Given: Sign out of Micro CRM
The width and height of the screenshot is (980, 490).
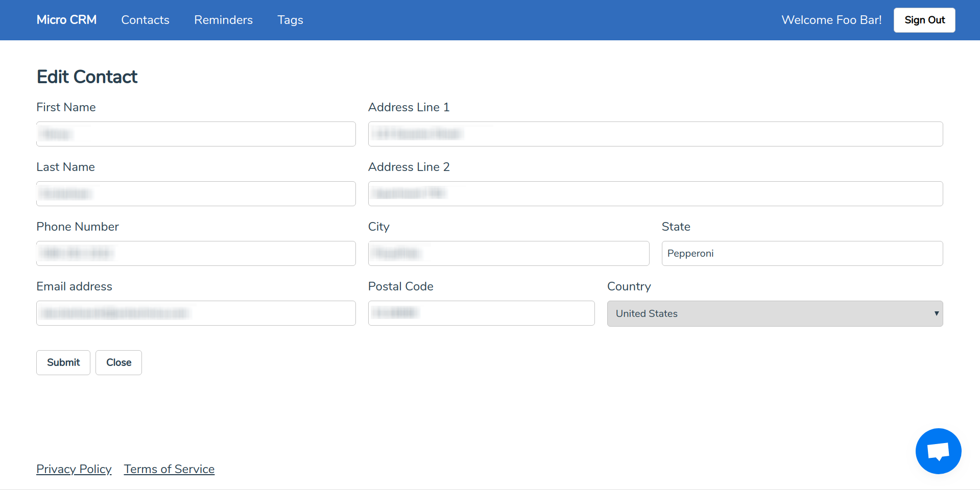Looking at the screenshot, I should pos(924,20).
